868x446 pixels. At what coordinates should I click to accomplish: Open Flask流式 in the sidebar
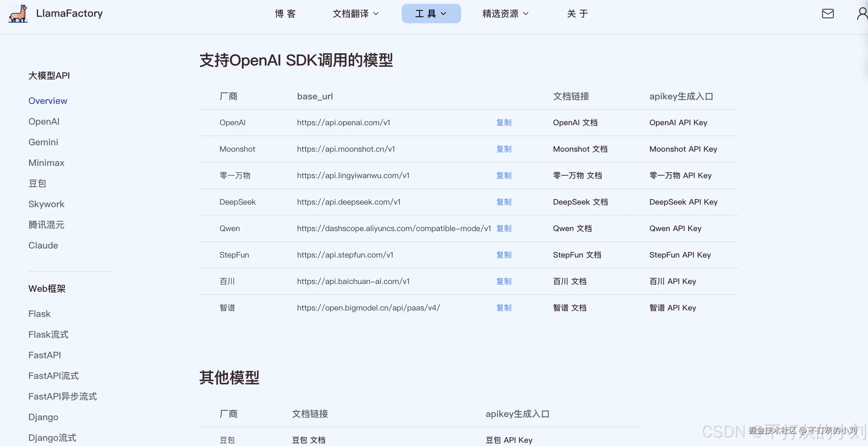click(x=48, y=334)
